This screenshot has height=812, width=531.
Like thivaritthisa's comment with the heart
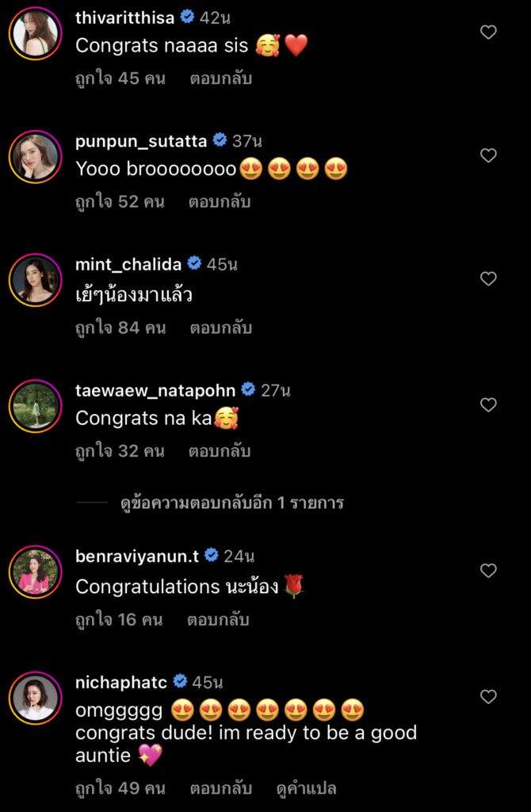[x=489, y=33]
